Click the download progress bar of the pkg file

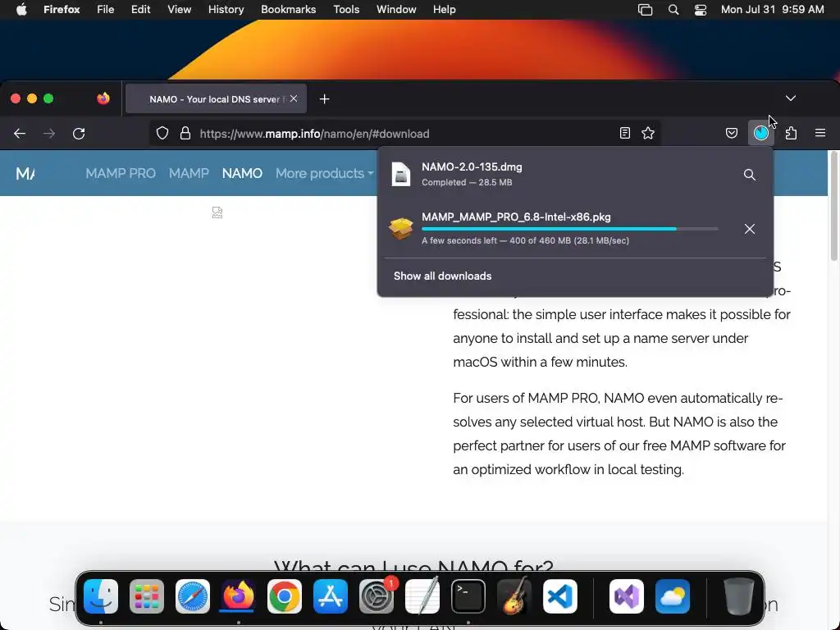(569, 229)
